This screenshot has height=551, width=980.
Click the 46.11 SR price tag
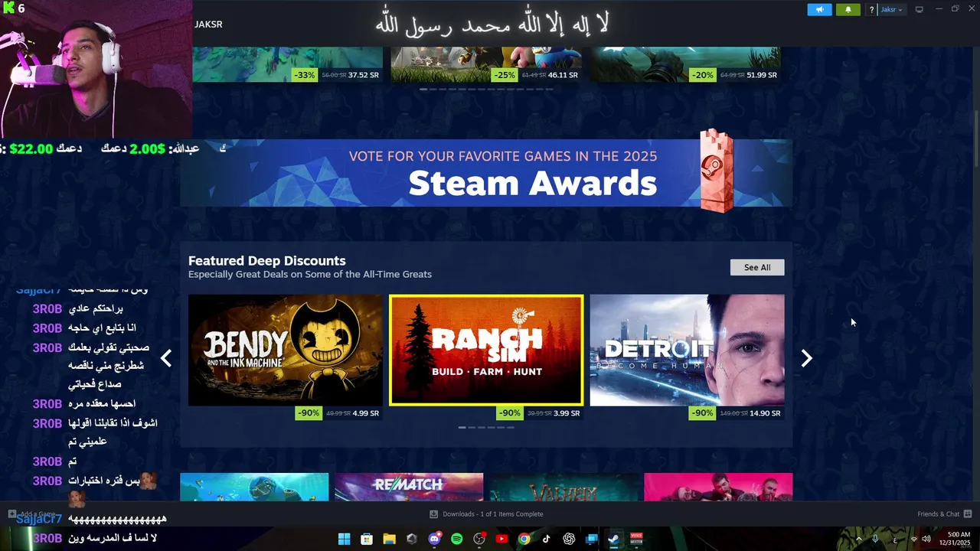563,75
